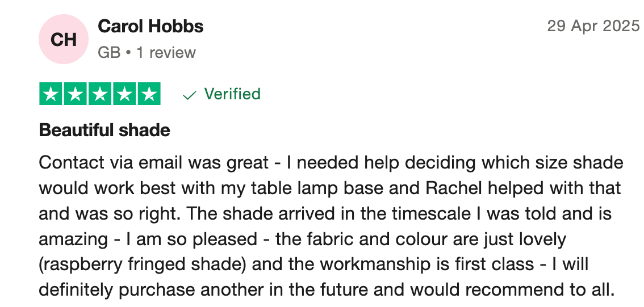The height and width of the screenshot is (307, 644).
Task: Select the third green rating star
Action: [100, 94]
